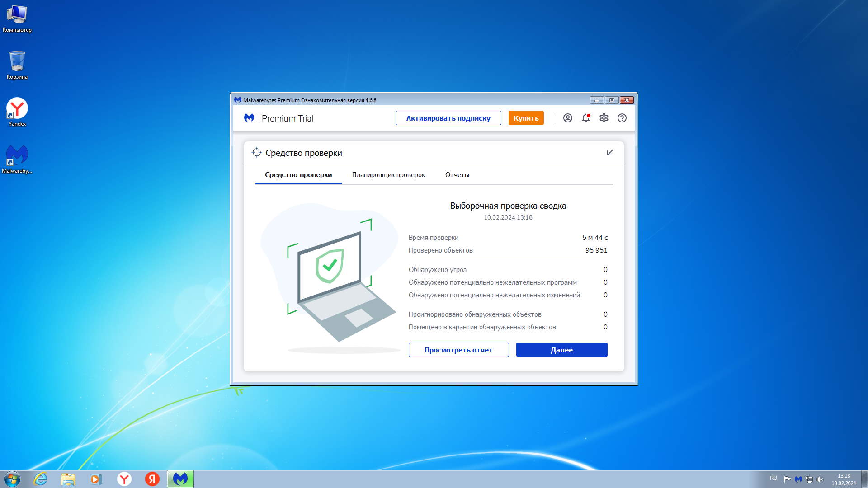Click the help question mark icon

click(x=622, y=118)
